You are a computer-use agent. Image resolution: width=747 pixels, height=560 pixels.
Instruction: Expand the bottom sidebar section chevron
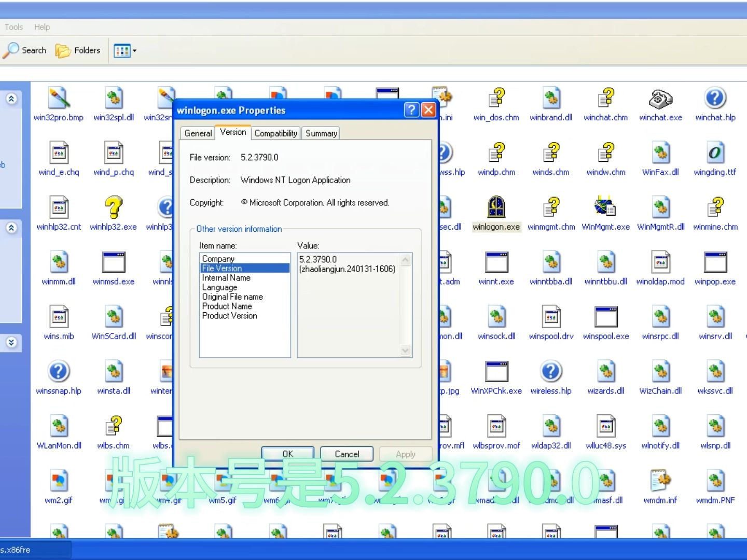coord(11,342)
